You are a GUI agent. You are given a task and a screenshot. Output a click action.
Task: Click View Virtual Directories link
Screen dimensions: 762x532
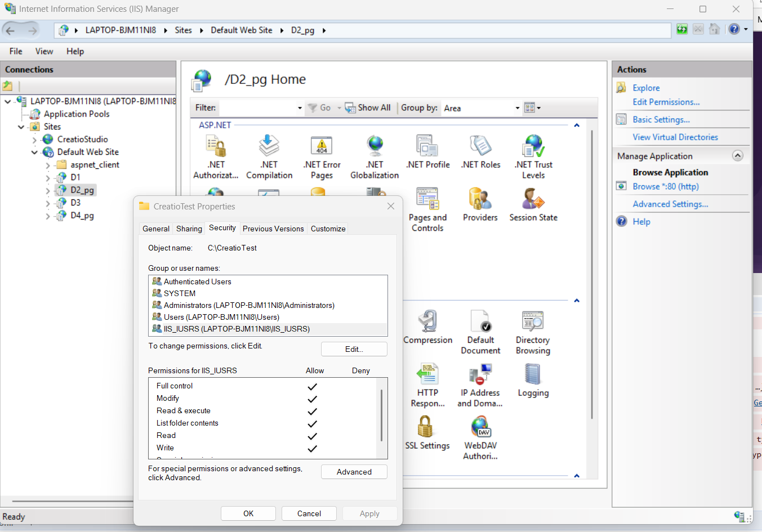tap(675, 137)
